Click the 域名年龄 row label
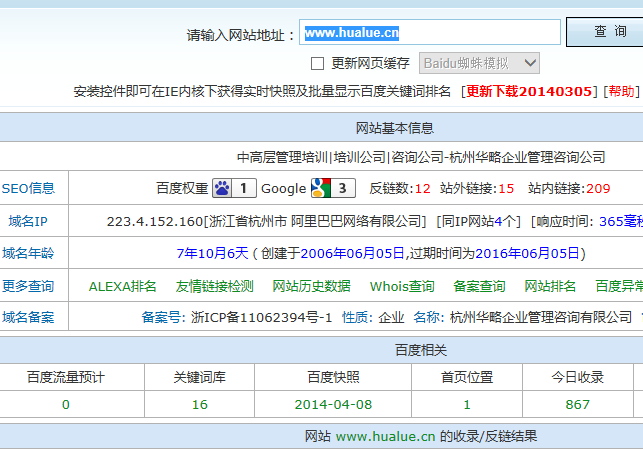Screen dimensions: 643x449 click(28, 253)
